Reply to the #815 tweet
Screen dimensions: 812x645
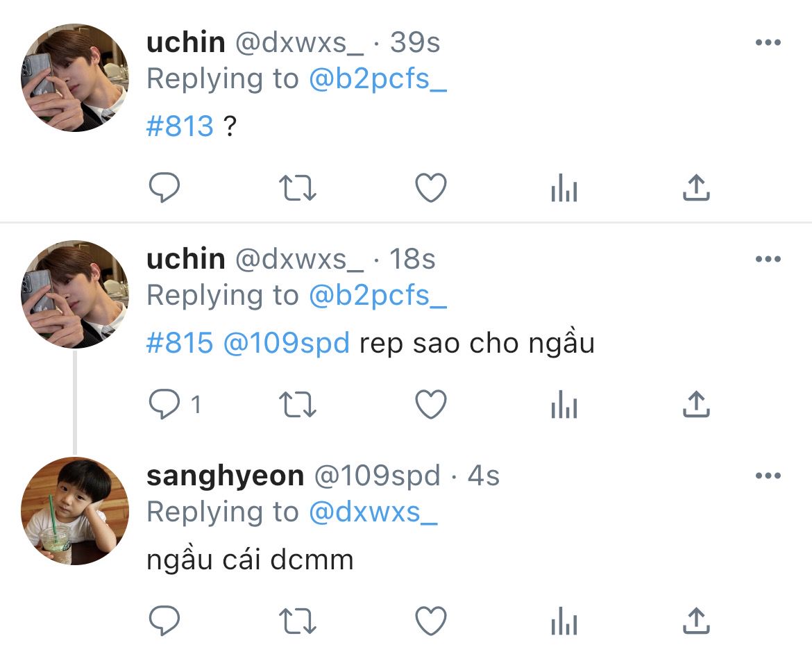[x=164, y=405]
